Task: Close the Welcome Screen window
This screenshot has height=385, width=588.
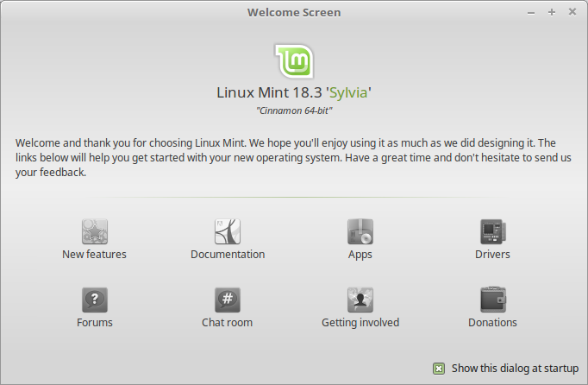Action: (x=572, y=12)
